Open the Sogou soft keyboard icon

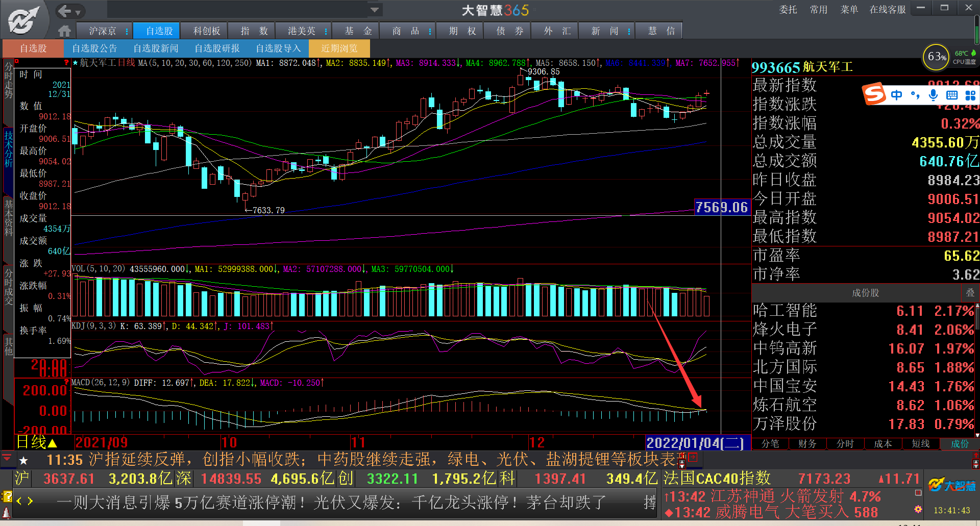pos(952,95)
